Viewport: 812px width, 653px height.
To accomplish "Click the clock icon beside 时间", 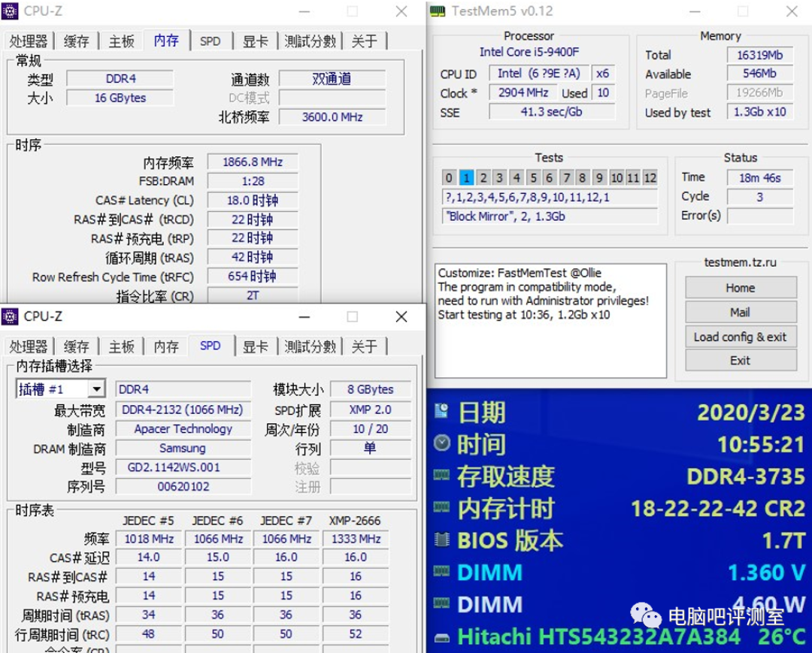I will click(442, 443).
